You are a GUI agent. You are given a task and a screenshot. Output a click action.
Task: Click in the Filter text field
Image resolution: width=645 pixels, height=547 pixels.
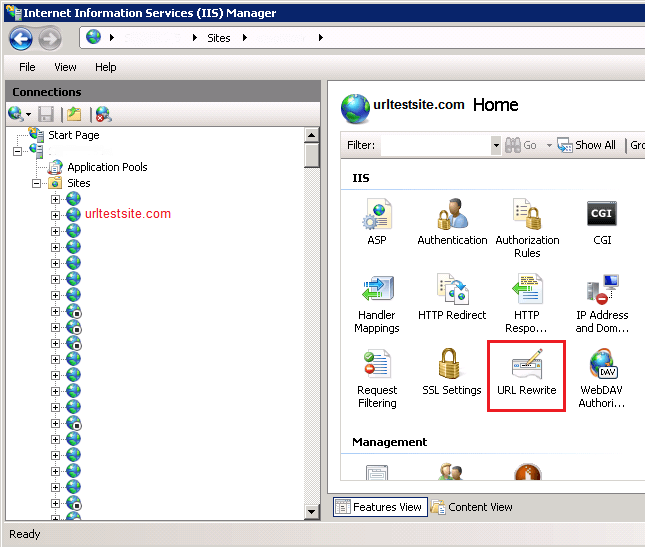point(435,145)
